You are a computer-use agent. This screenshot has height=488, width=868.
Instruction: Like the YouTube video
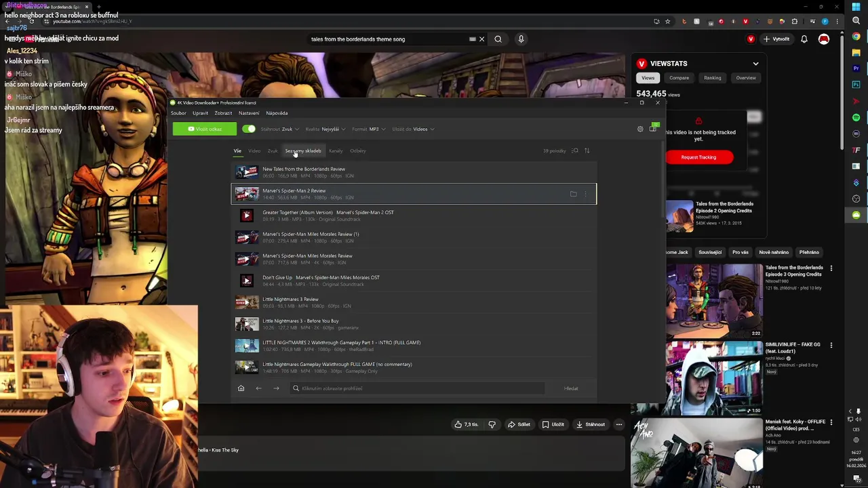[467, 424]
